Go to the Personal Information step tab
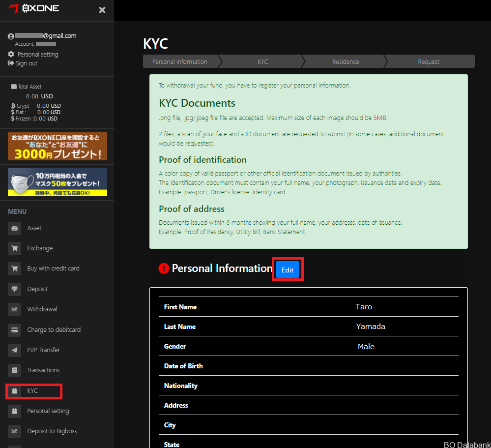491x448 pixels. click(x=180, y=62)
